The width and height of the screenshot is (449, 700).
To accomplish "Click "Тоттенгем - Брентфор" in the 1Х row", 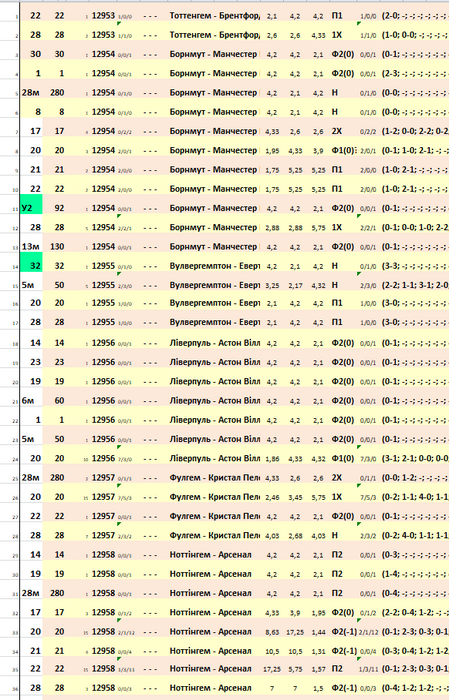I will click(x=214, y=35).
